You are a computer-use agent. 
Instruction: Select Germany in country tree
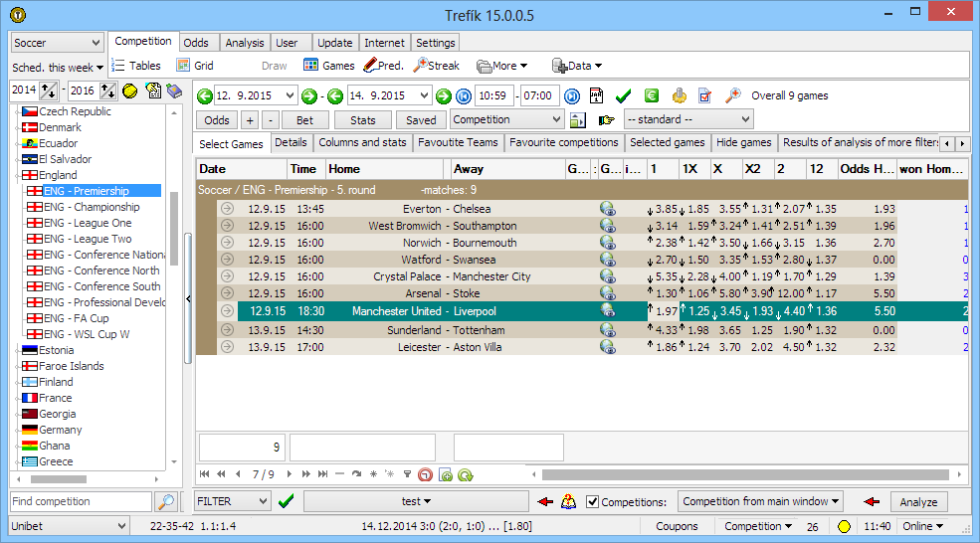point(61,430)
